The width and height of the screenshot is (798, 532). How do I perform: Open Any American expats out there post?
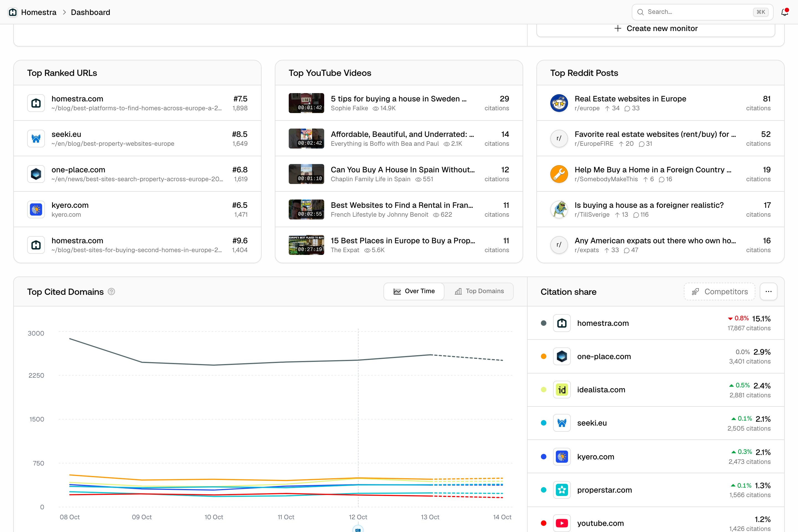click(660, 245)
